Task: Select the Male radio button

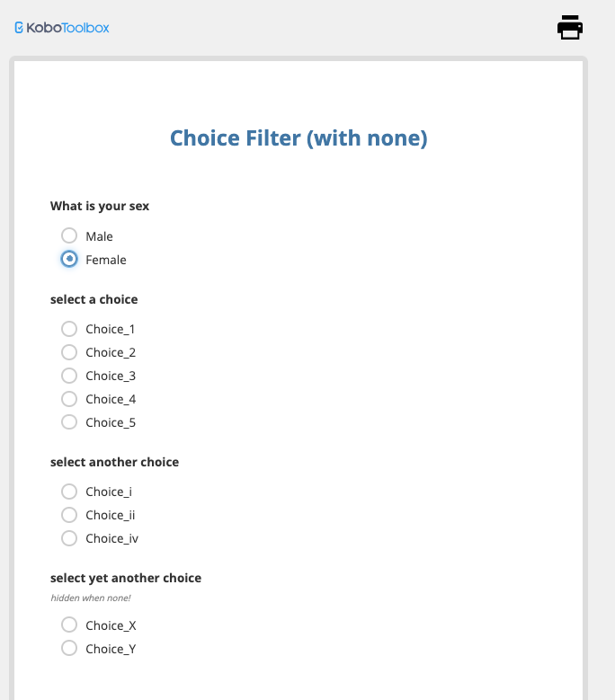Action: tap(69, 235)
